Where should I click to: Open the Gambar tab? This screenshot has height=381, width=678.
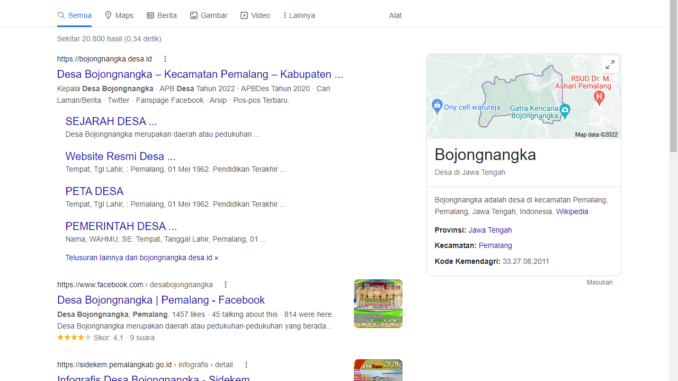click(x=208, y=16)
